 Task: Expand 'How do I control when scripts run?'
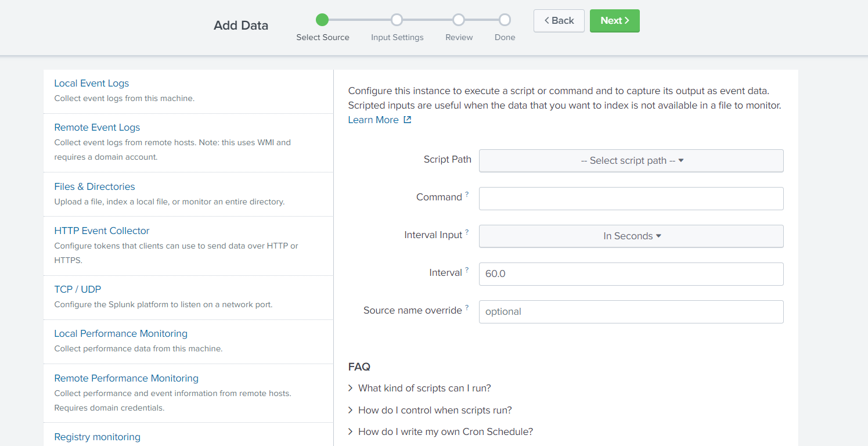click(434, 410)
